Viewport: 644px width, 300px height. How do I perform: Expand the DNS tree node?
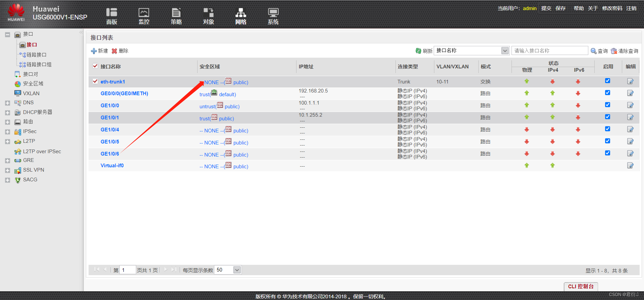tap(7, 103)
